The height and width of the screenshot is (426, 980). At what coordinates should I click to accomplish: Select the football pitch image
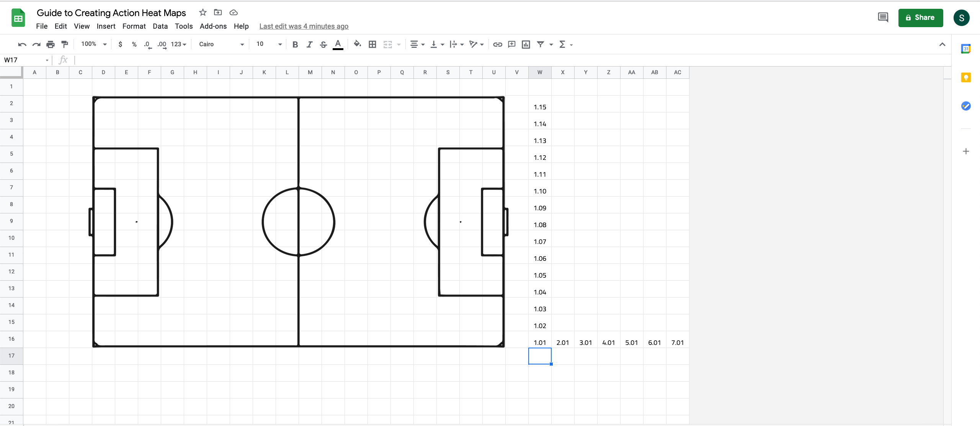coord(299,222)
